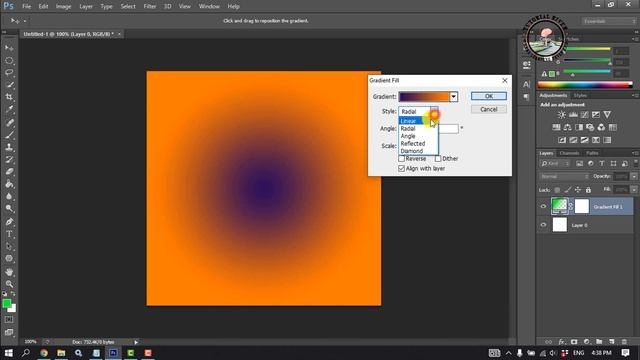Hide the Gradient Fill 1 layer
Screen dimensions: 640x360
click(543, 207)
